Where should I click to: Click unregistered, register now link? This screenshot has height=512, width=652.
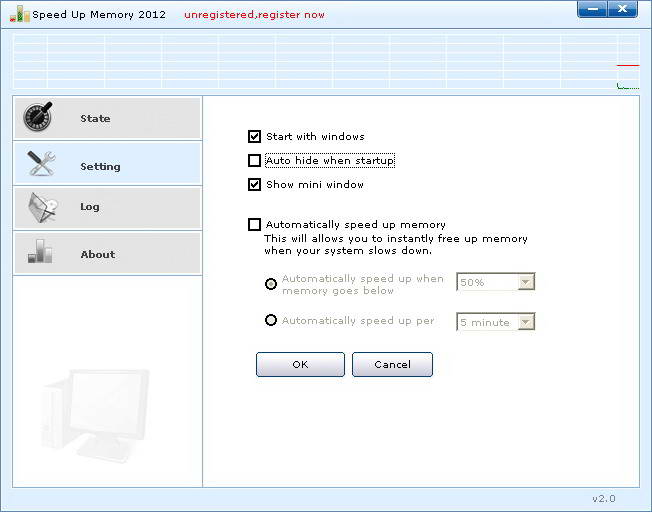pyautogui.click(x=254, y=15)
